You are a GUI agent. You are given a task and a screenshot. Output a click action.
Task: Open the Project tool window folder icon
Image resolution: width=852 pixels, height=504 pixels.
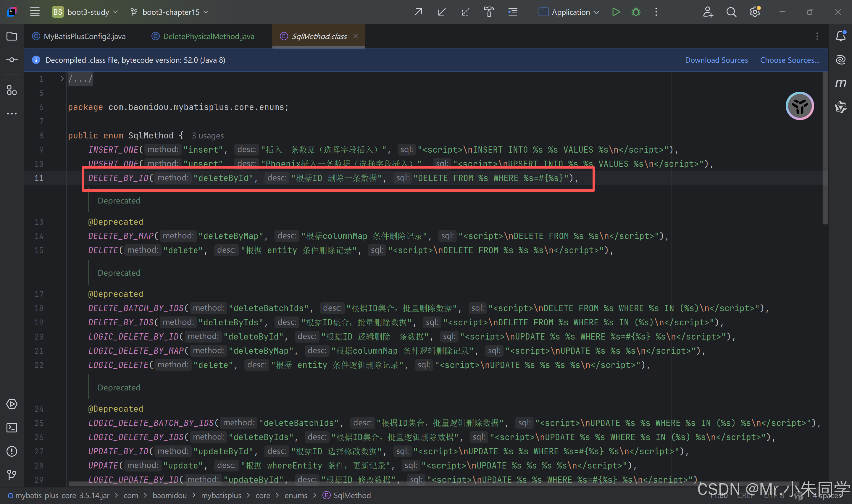pos(12,36)
